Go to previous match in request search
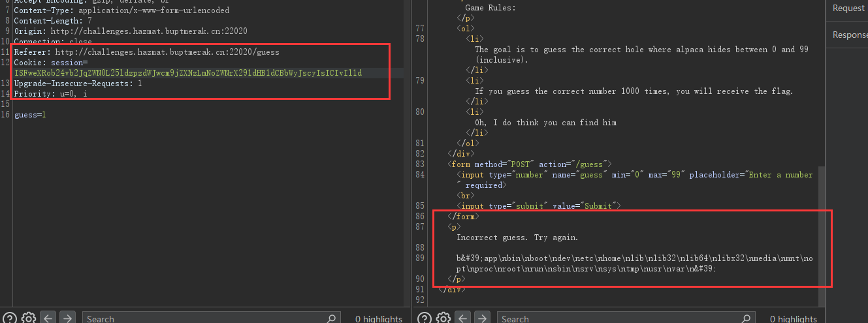The width and height of the screenshot is (868, 323). tap(48, 318)
